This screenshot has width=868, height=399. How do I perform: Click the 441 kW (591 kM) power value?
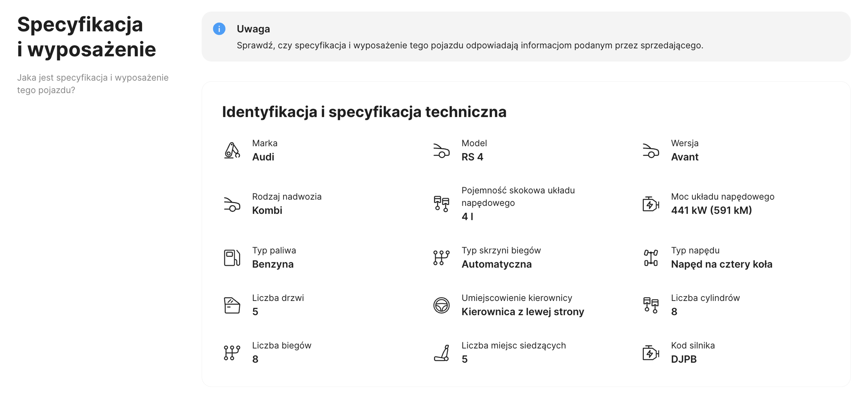[711, 210]
